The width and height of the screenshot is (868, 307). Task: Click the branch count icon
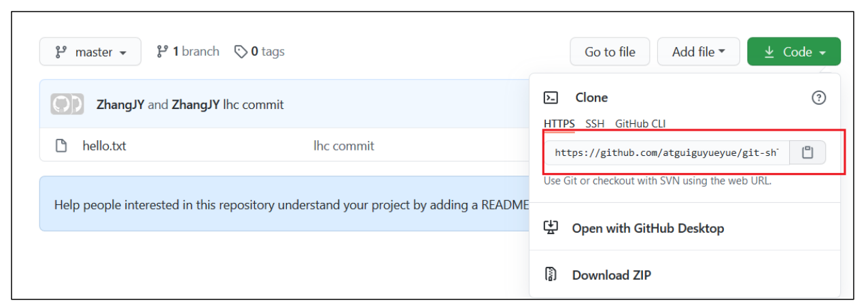tap(162, 52)
